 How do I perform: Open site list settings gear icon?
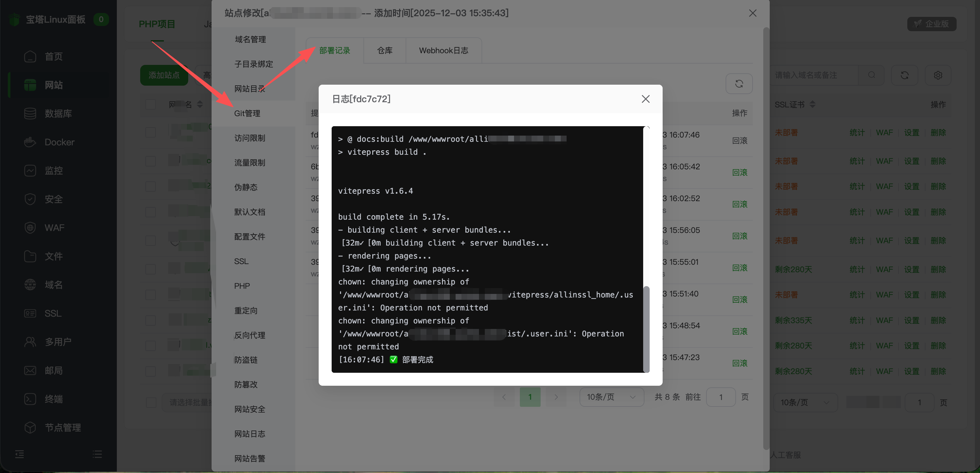(x=937, y=75)
